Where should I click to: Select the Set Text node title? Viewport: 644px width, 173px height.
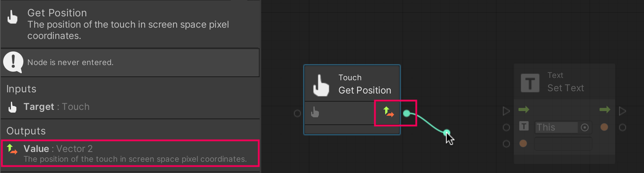pyautogui.click(x=566, y=88)
